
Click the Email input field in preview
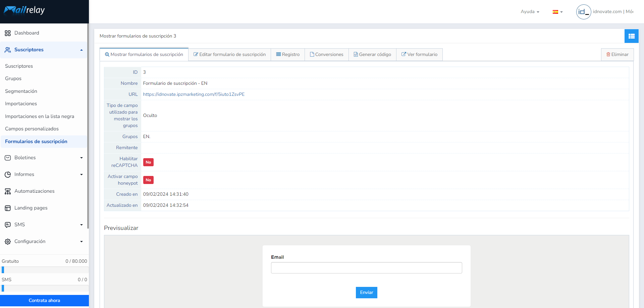click(367, 268)
